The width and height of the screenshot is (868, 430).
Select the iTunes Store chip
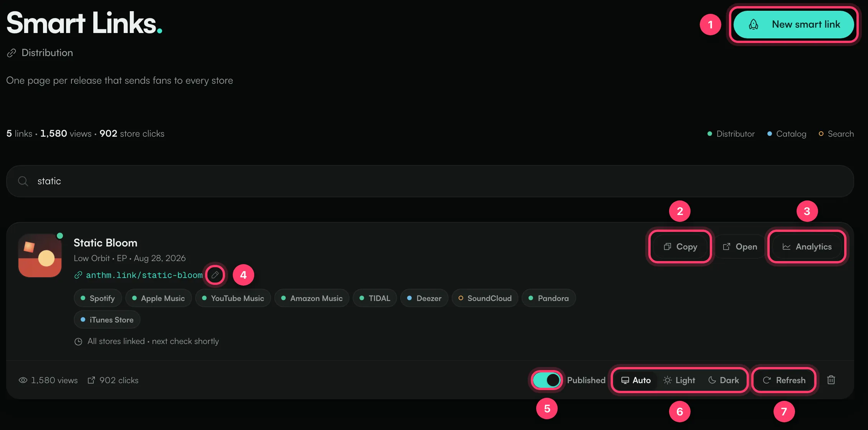(107, 320)
